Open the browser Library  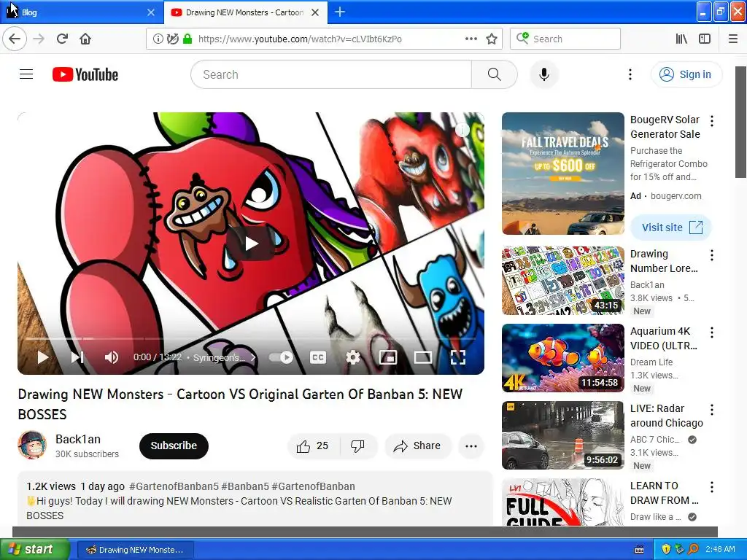click(x=682, y=39)
